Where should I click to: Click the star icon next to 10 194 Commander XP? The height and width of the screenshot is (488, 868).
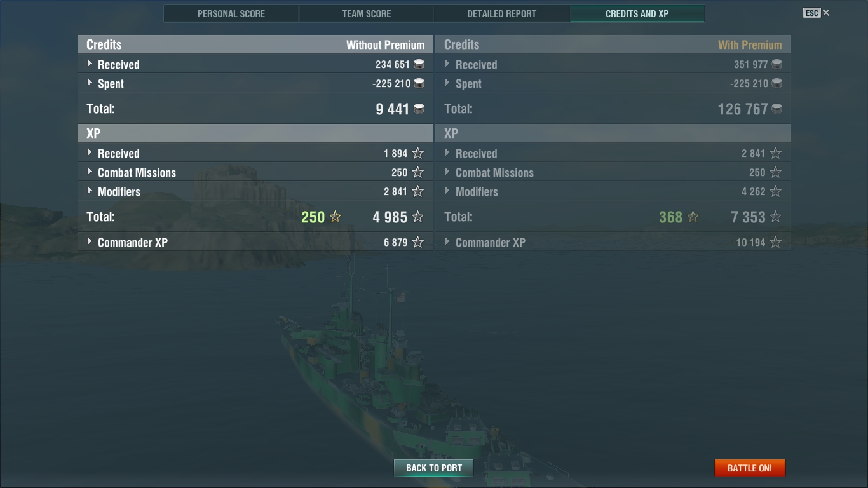coord(775,242)
